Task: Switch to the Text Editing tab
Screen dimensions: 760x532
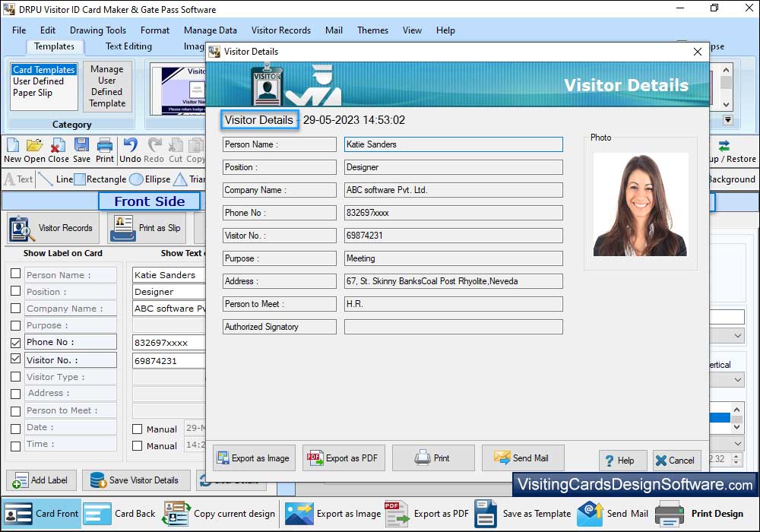Action: click(x=128, y=46)
